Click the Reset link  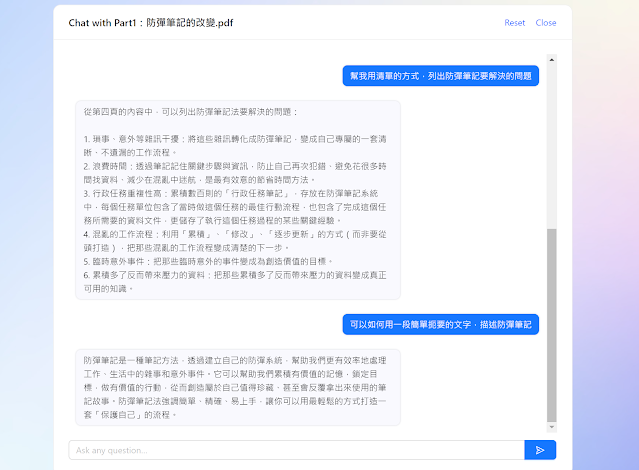514,23
